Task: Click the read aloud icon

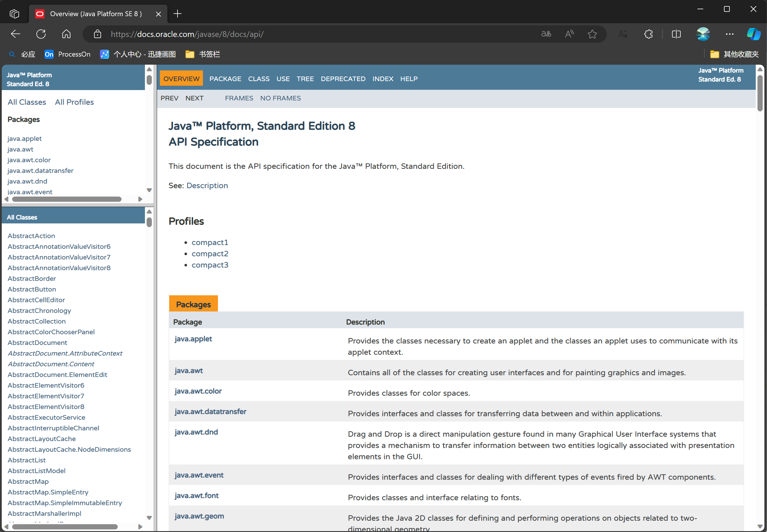Action: pyautogui.click(x=569, y=34)
